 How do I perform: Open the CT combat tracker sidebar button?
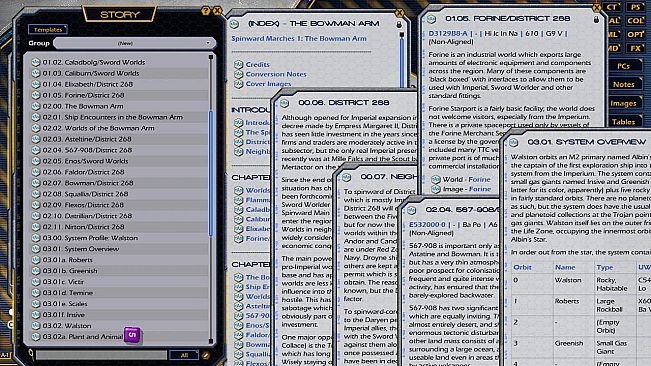tap(612, 7)
